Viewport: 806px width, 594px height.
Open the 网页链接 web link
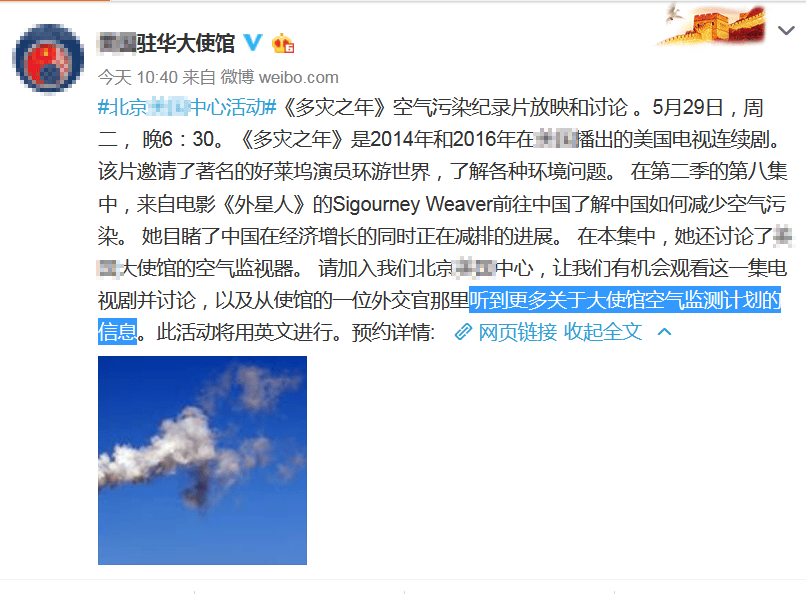tap(518, 332)
